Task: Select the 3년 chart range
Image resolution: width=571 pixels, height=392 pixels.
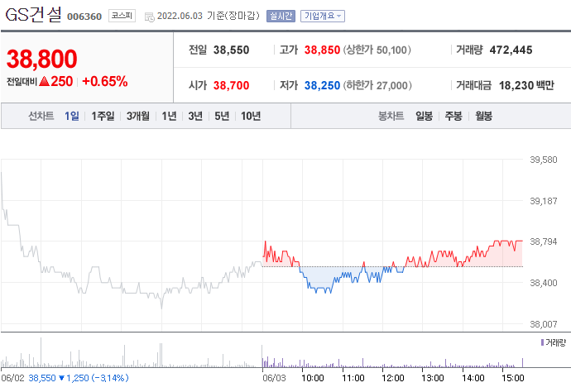Action: (195, 116)
